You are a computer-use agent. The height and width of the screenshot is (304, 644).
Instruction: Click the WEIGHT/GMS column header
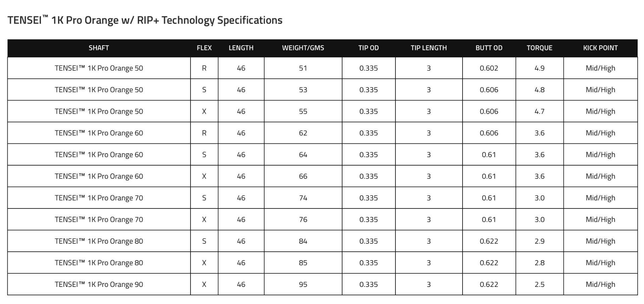click(303, 48)
